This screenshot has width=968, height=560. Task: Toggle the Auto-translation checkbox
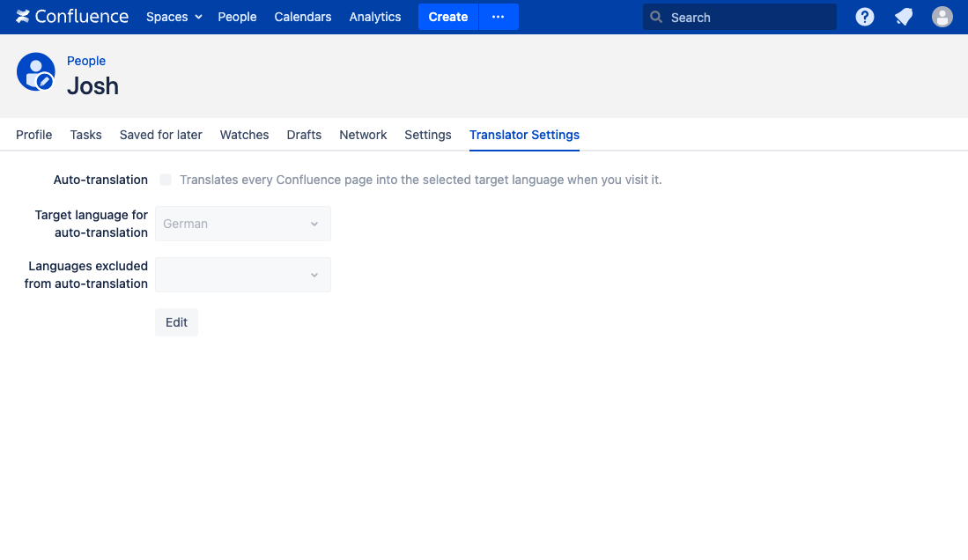click(166, 180)
